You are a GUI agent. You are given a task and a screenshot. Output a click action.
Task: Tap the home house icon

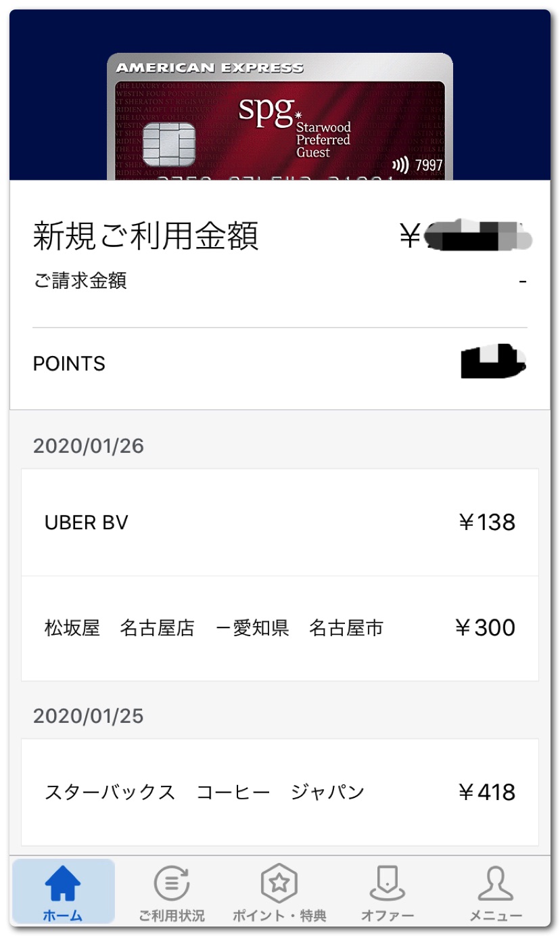click(63, 884)
